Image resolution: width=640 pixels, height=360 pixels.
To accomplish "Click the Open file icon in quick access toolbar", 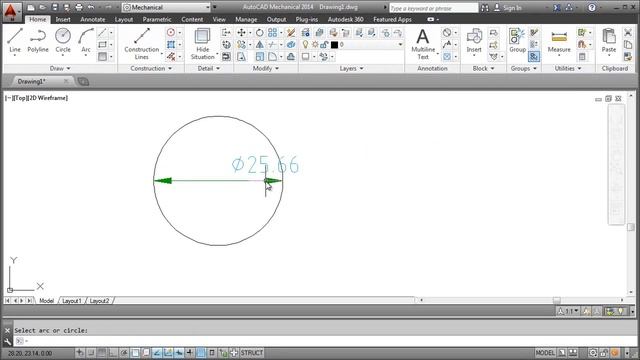I will tap(42, 7).
